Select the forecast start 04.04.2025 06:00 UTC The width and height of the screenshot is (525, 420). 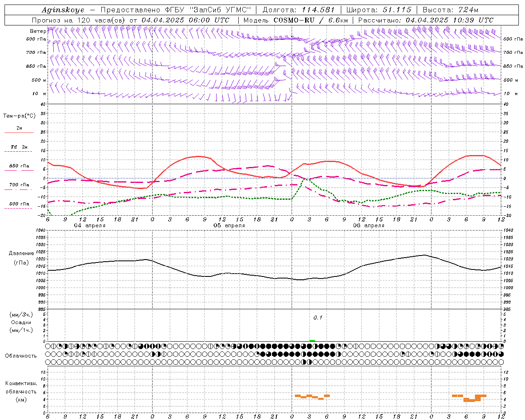click(x=185, y=20)
